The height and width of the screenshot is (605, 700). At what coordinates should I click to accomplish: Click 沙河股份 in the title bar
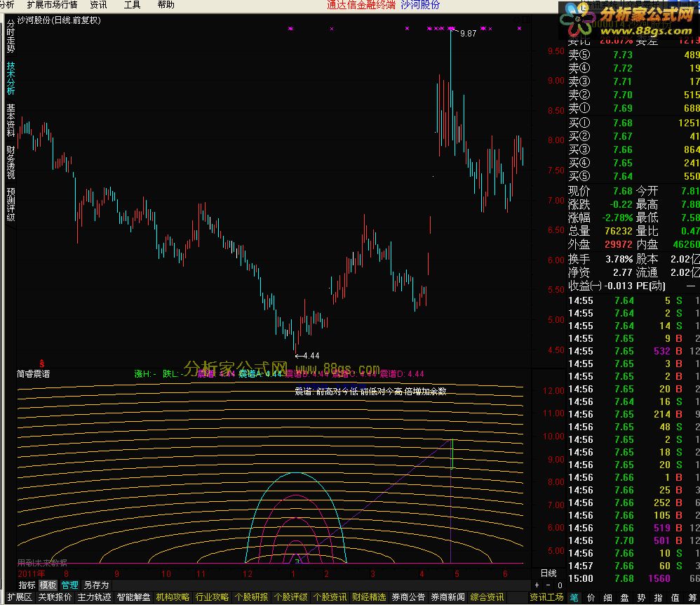click(x=420, y=5)
